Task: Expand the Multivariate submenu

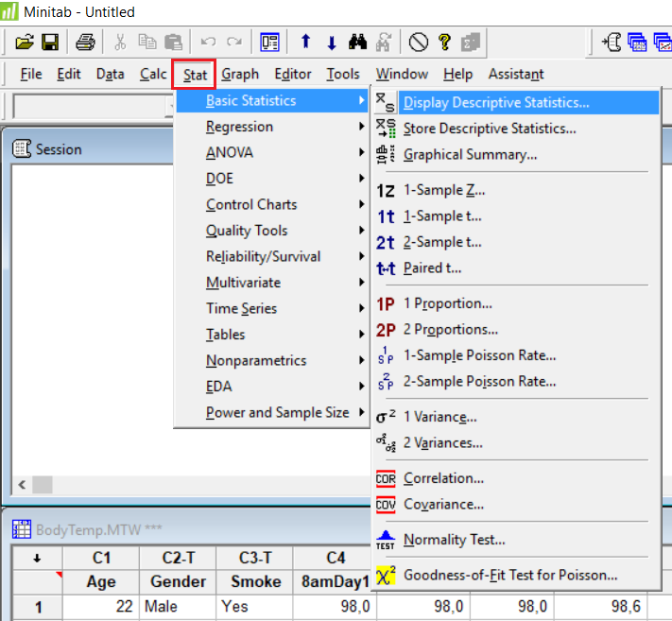Action: (x=271, y=283)
